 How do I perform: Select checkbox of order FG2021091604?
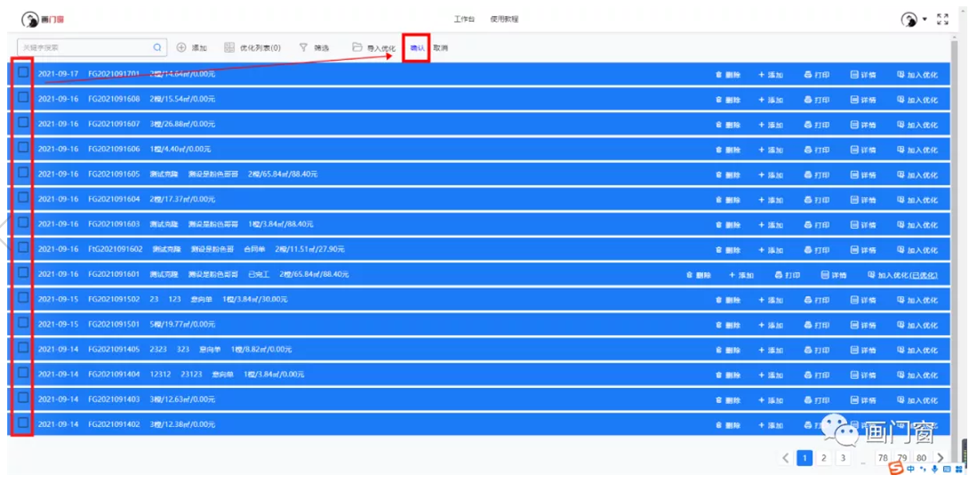point(23,198)
